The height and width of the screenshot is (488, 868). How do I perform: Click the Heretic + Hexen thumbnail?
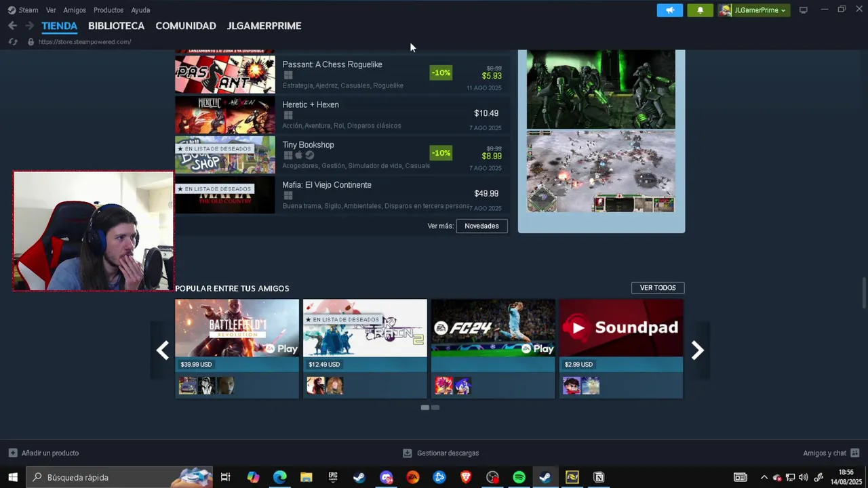pyautogui.click(x=225, y=115)
